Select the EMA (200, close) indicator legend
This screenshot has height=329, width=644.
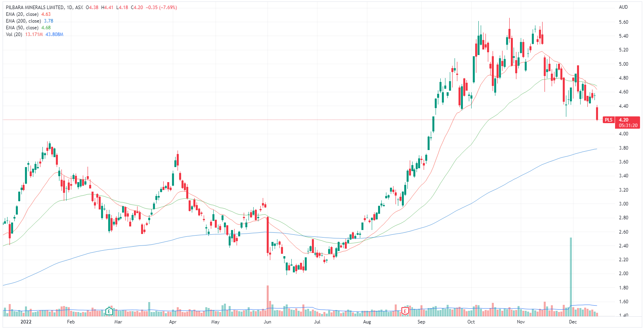click(23, 21)
